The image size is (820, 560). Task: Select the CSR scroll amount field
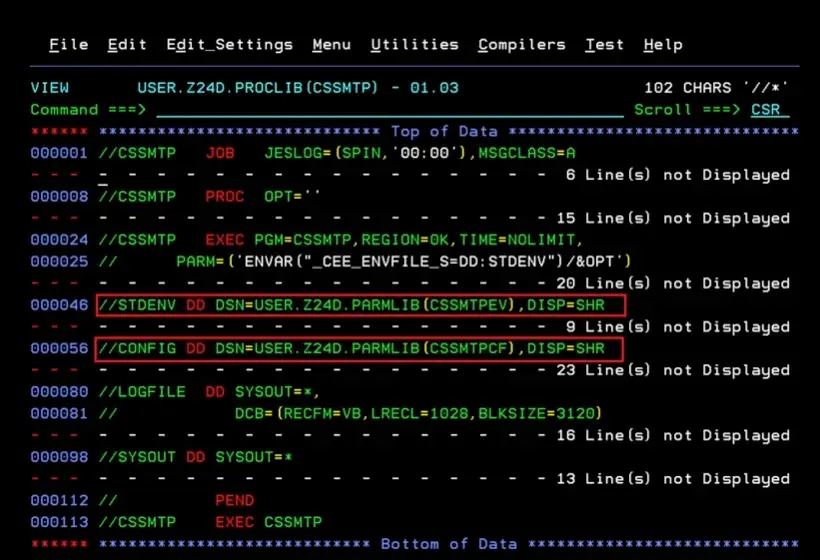[769, 110]
